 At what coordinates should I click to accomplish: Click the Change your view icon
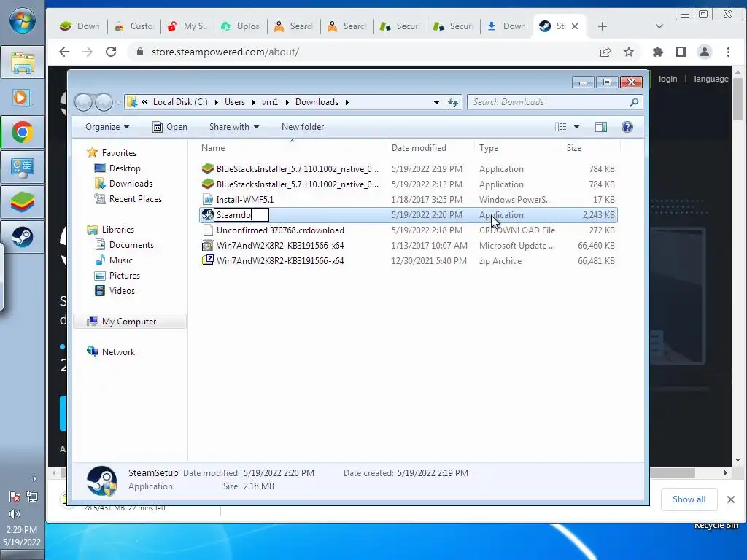[561, 127]
